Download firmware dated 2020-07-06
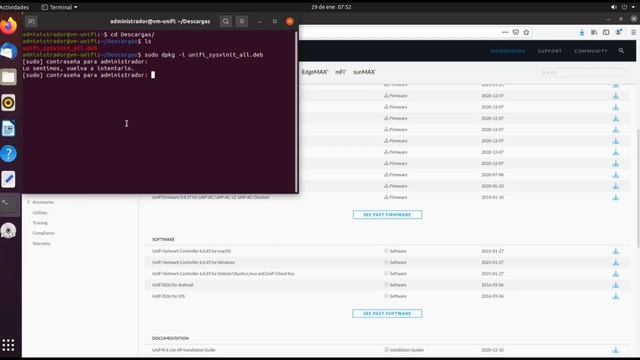The width and height of the screenshot is (640, 360). [616, 175]
